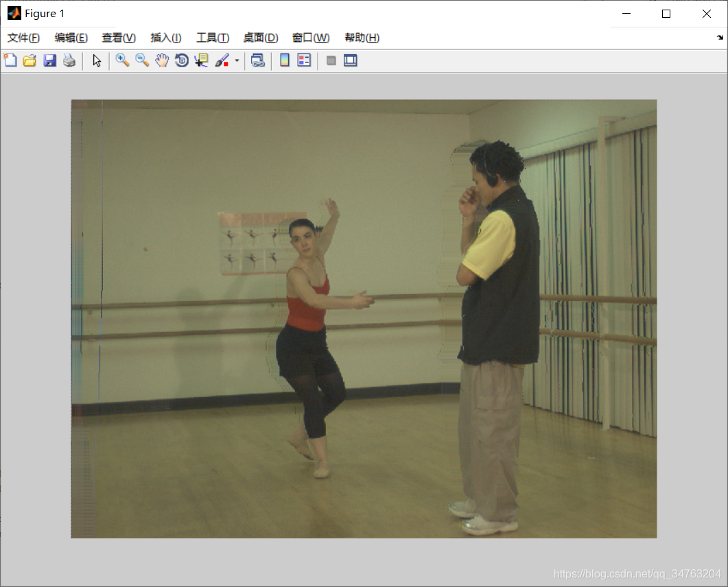Open the 桌面(D) menu
The width and height of the screenshot is (728, 587).
pyautogui.click(x=261, y=38)
